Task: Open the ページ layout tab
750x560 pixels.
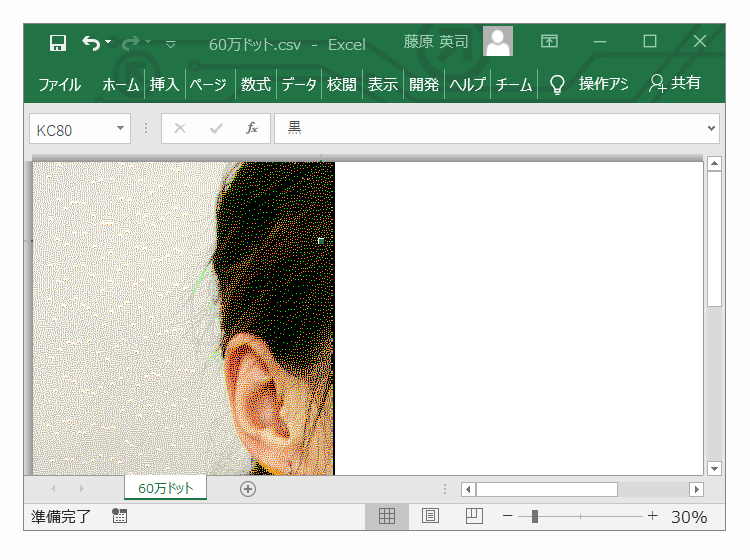Action: point(208,85)
